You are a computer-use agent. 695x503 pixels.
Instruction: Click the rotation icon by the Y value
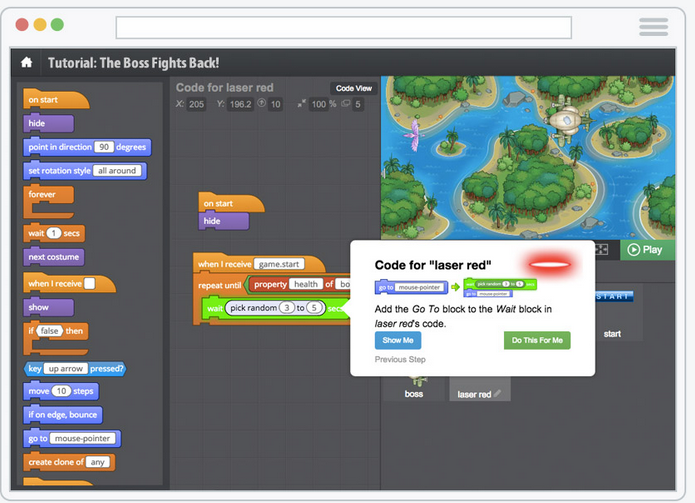pos(261,104)
